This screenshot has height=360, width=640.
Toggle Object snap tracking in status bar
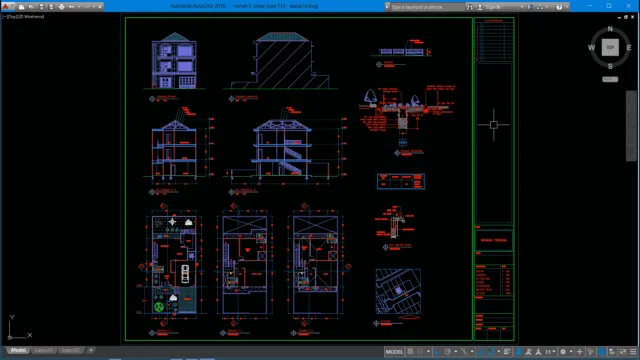(480, 352)
